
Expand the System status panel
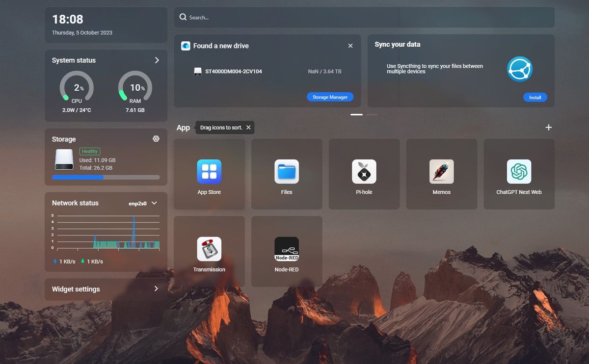click(x=157, y=60)
